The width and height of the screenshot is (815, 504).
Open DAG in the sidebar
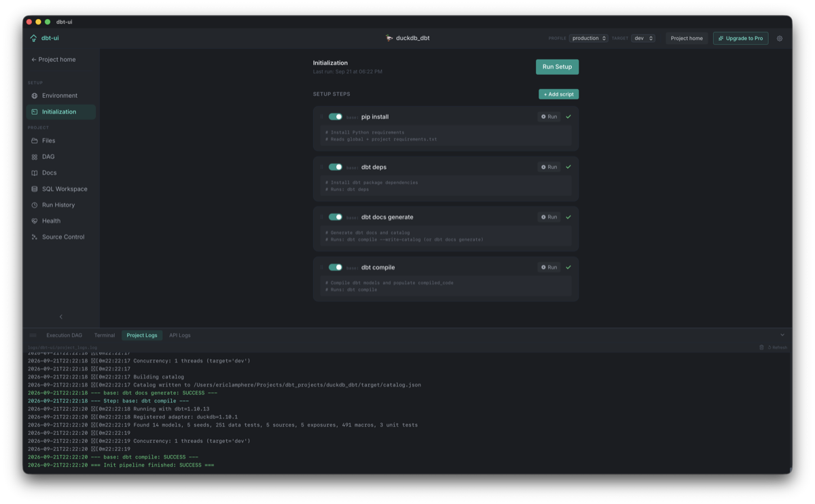point(60,157)
